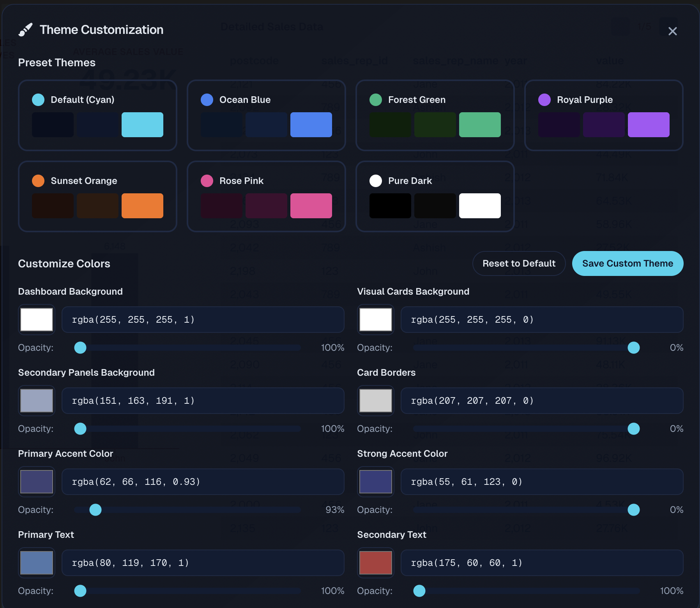Click the paintbrush Theme Customization icon
This screenshot has width=700, height=608.
tap(26, 30)
